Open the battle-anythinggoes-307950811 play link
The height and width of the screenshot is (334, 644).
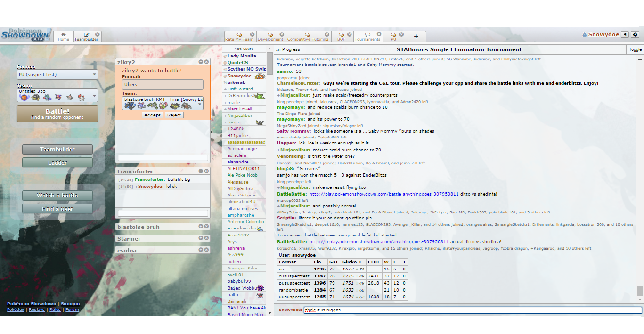[383, 194]
